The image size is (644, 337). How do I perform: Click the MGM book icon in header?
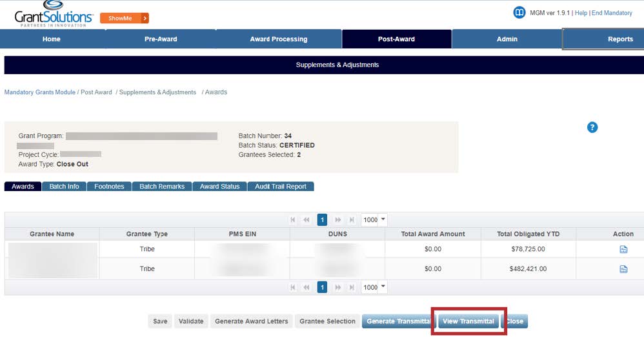(x=519, y=13)
